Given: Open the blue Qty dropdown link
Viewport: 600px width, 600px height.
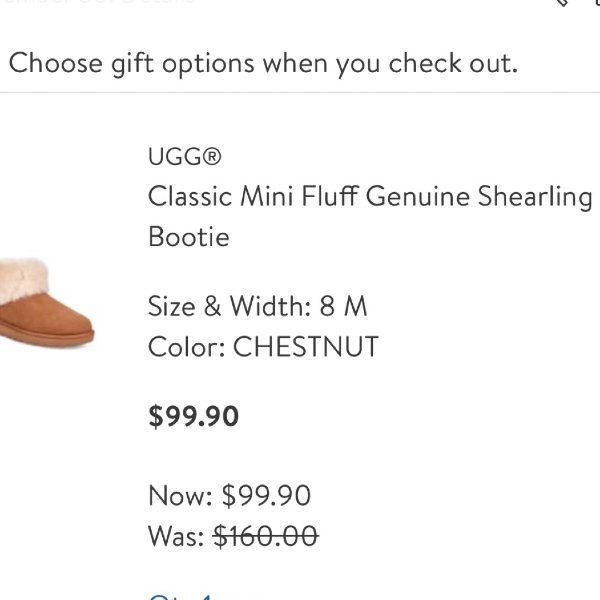Looking at the screenshot, I should click(x=180, y=597).
